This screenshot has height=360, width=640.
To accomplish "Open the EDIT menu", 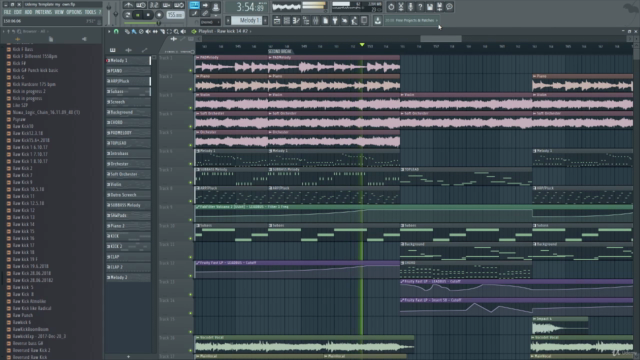I will (18, 12).
